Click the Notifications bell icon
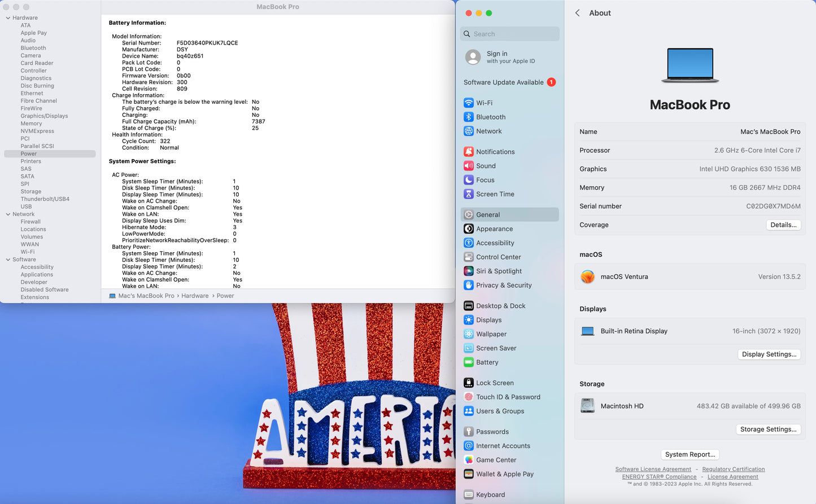This screenshot has width=816, height=504. click(468, 152)
